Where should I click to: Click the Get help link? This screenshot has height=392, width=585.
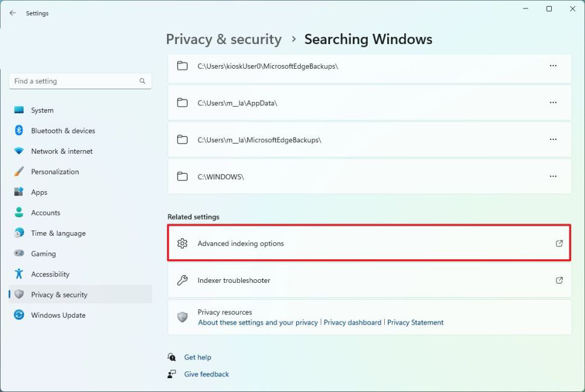(x=197, y=357)
